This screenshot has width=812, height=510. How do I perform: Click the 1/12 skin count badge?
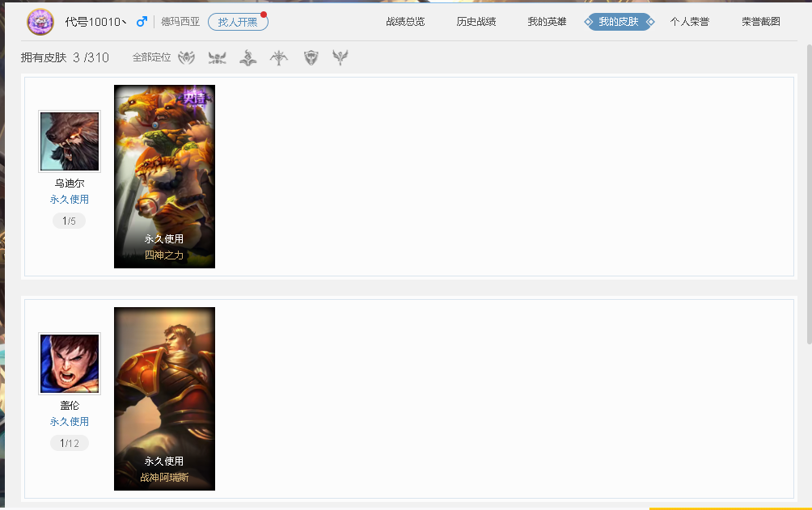tap(70, 443)
